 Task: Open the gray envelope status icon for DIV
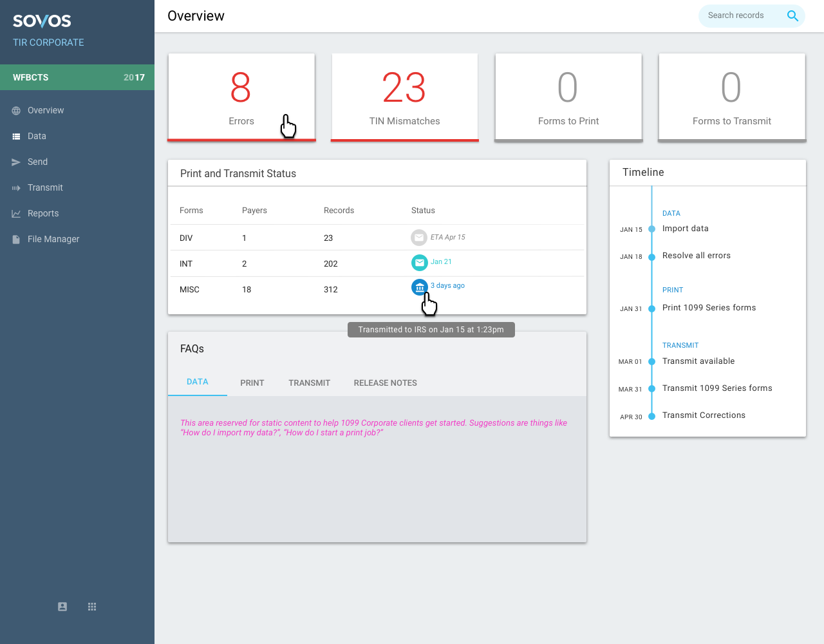419,238
